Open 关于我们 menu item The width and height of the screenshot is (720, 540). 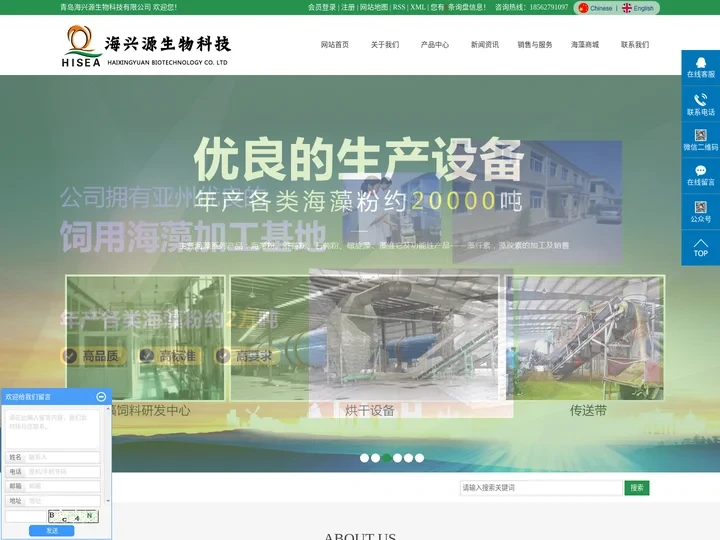(x=385, y=45)
